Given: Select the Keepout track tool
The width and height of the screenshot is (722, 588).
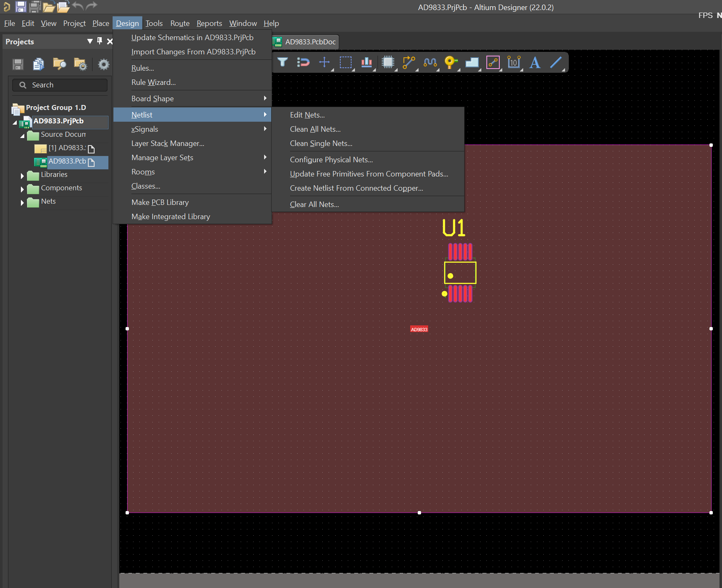Looking at the screenshot, I should (x=493, y=62).
